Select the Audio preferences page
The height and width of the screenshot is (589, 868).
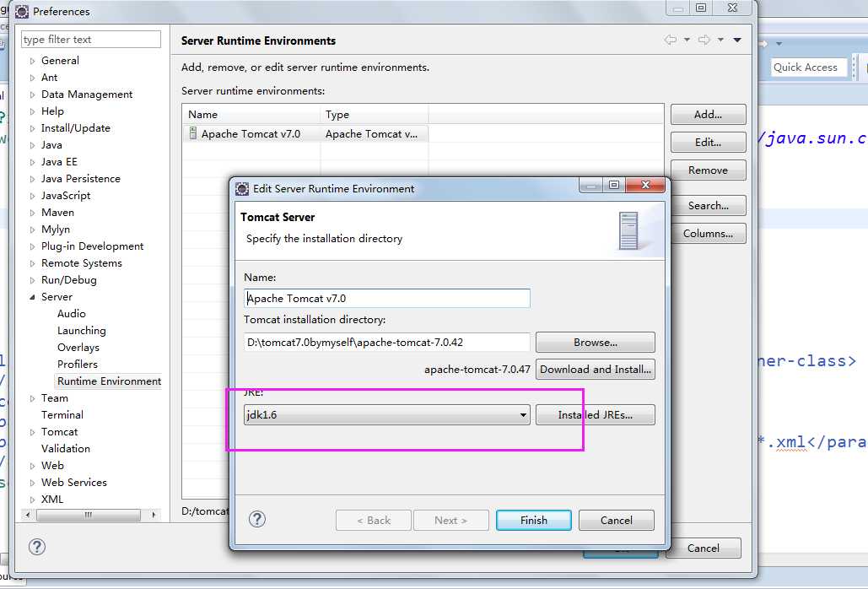72,314
